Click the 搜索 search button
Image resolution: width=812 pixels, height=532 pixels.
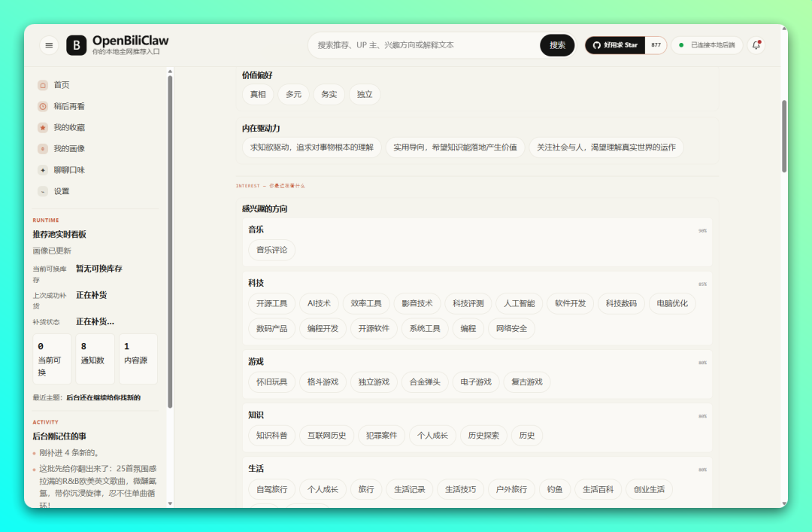tap(557, 45)
